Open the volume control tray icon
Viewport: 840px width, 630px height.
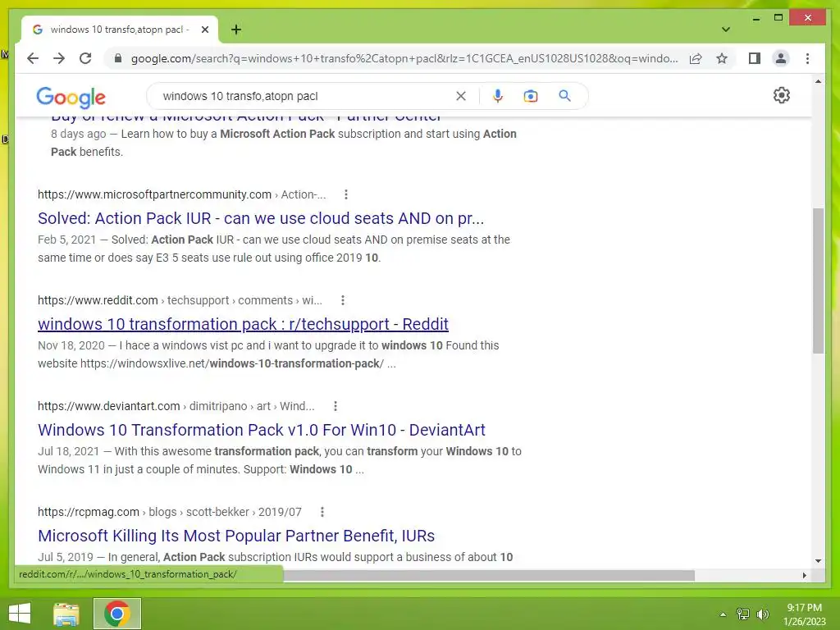(762, 614)
